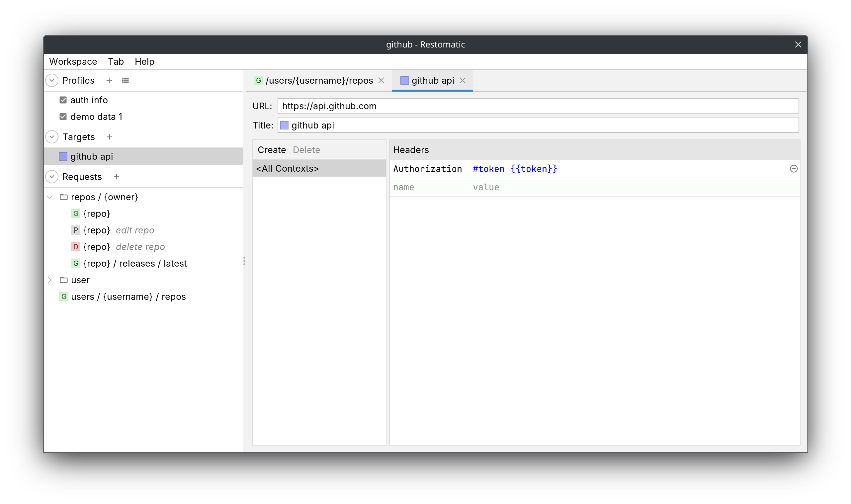Click the user folder icon
Image resolution: width=851 pixels, height=504 pixels.
[63, 280]
